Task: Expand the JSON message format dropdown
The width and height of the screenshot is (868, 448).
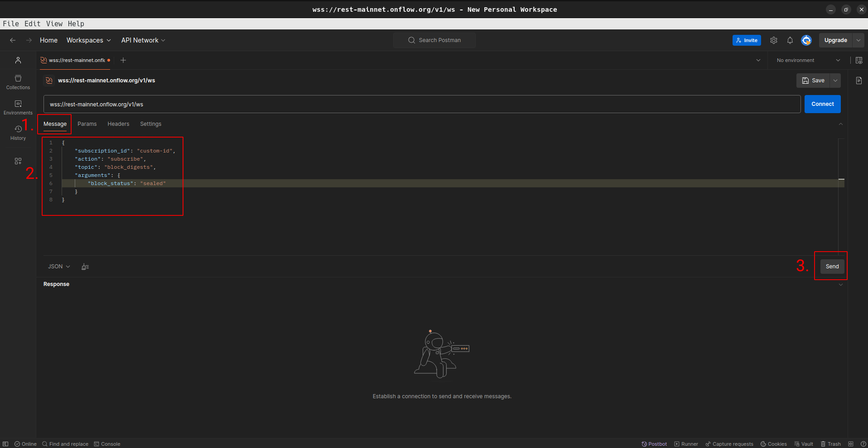Action: 59,267
